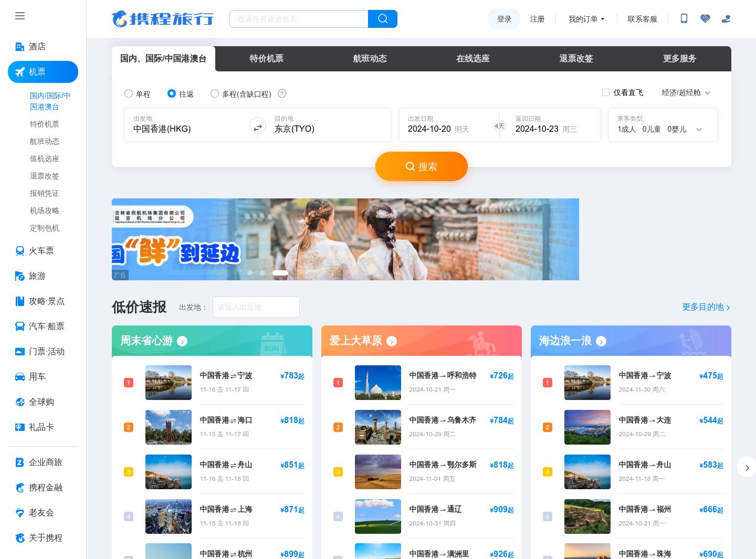Click the 注册 register link
Image resolution: width=756 pixels, height=559 pixels.
coord(537,19)
